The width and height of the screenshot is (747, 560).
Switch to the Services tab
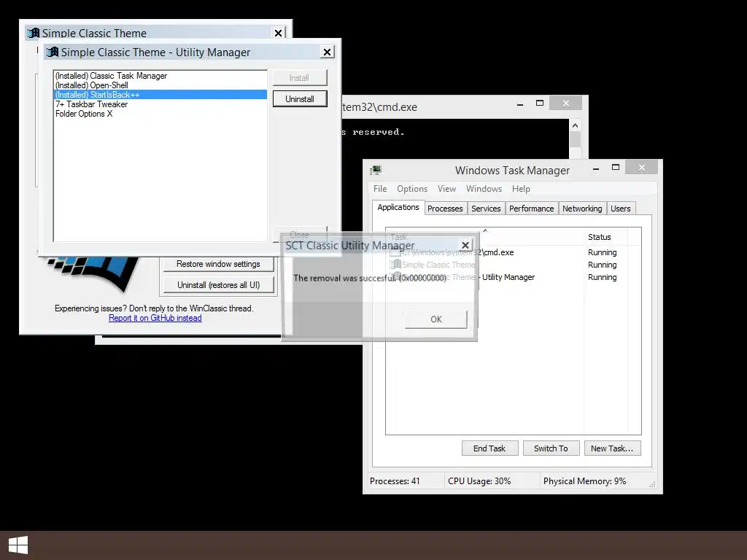(x=485, y=209)
